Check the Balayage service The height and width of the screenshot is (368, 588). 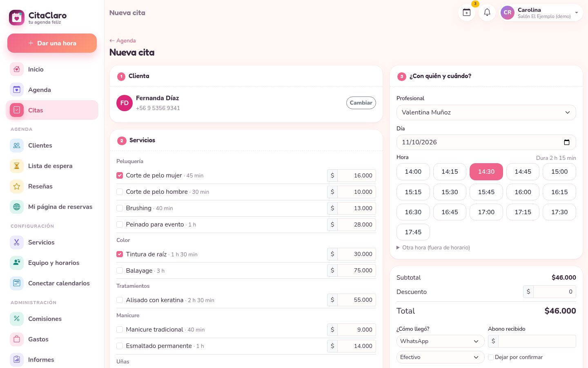pyautogui.click(x=120, y=270)
